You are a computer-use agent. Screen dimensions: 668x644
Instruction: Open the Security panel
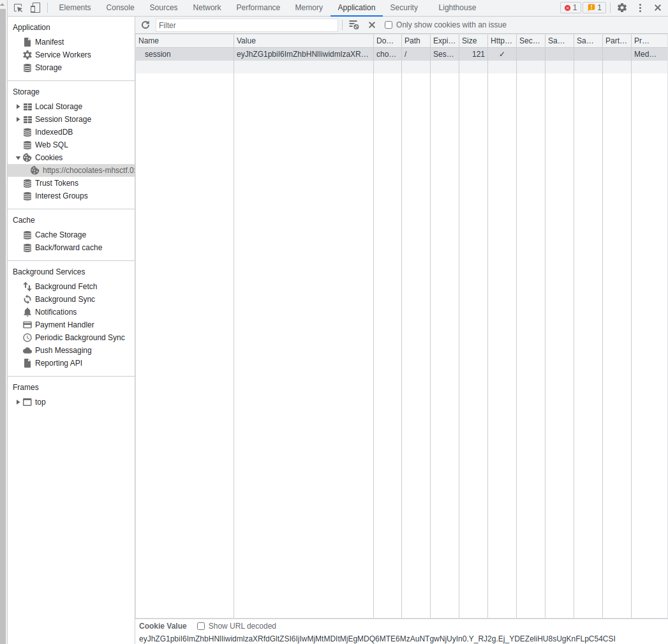(404, 7)
